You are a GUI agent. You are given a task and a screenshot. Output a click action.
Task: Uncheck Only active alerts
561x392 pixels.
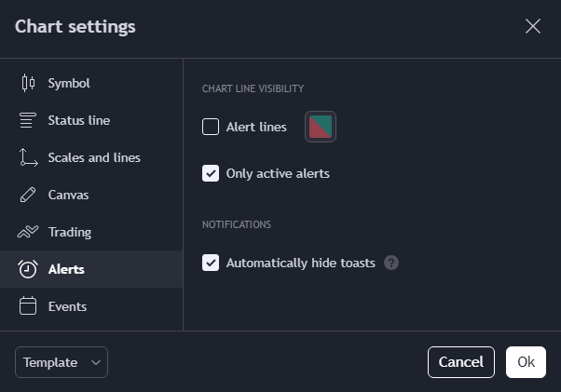point(211,173)
